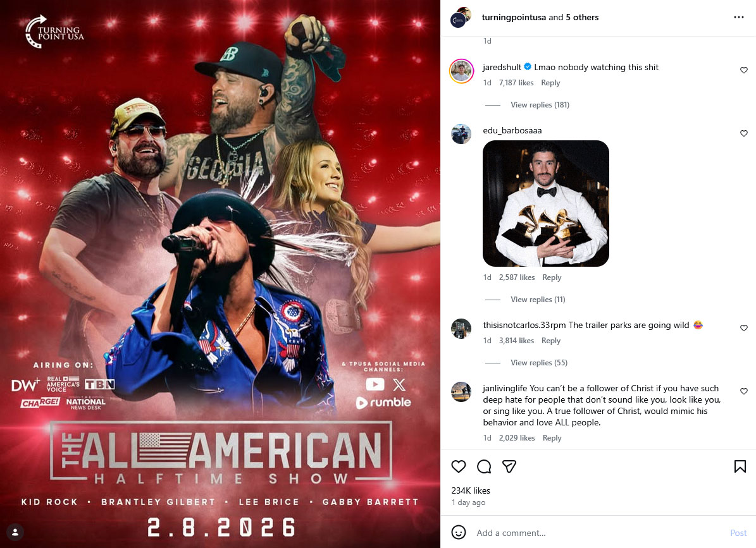This screenshot has width=756, height=548.
Task: Open comments via the speech bubble icon
Action: tap(484, 466)
